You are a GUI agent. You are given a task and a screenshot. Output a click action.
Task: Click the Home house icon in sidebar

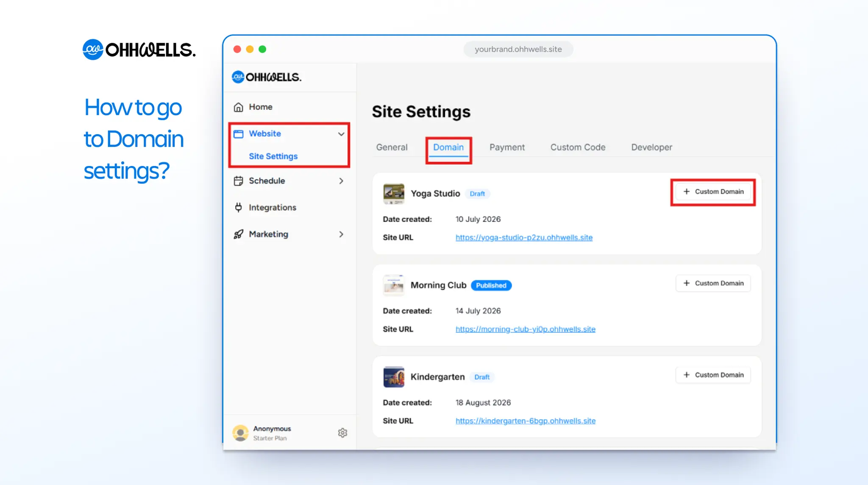pos(238,107)
